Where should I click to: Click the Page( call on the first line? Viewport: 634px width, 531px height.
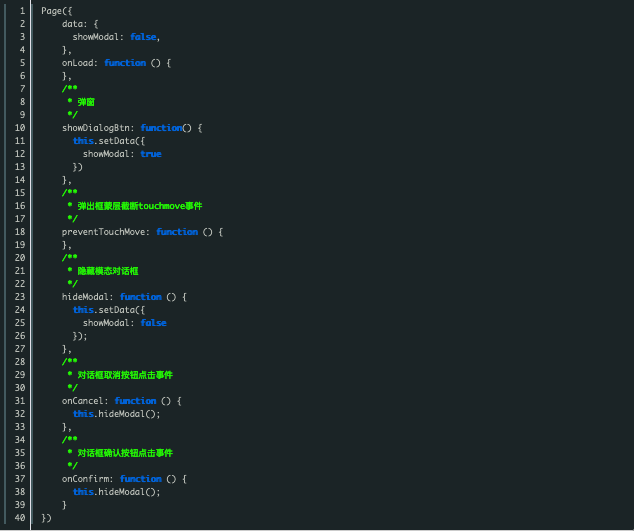coord(56,10)
